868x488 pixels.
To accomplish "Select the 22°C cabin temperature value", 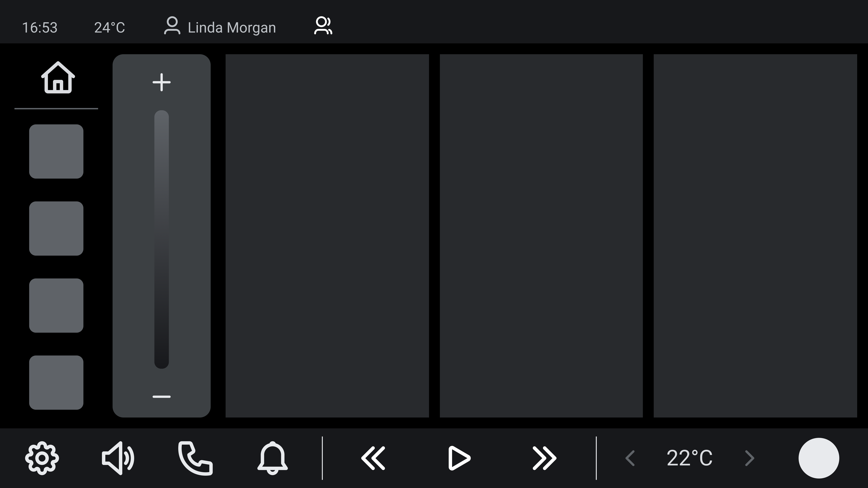I will (689, 458).
